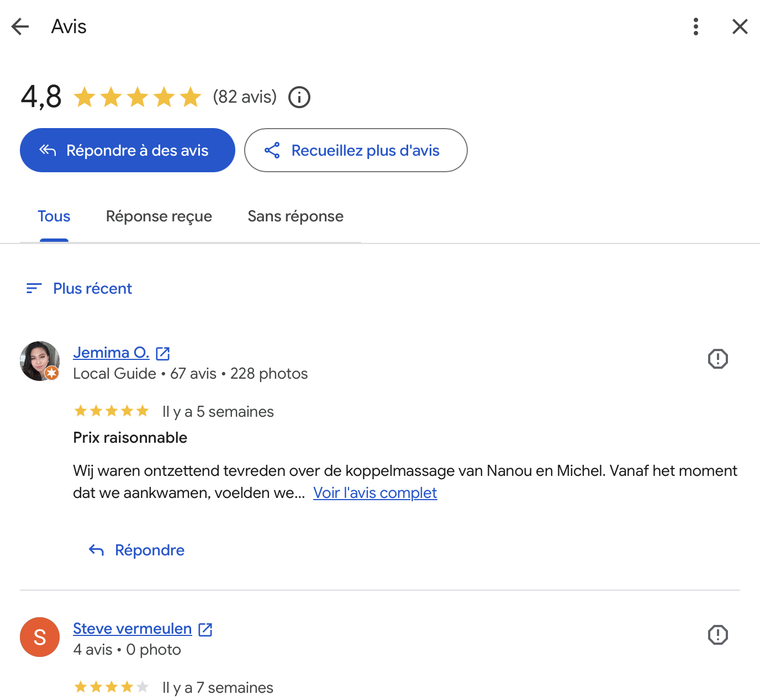760x700 pixels.
Task: Click Répondre à des avis button
Action: (x=128, y=150)
